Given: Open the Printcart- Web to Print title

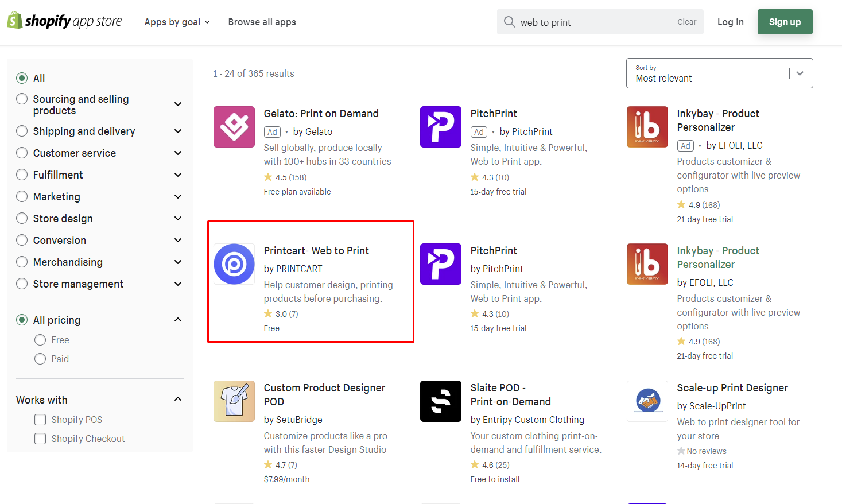Looking at the screenshot, I should click(316, 250).
